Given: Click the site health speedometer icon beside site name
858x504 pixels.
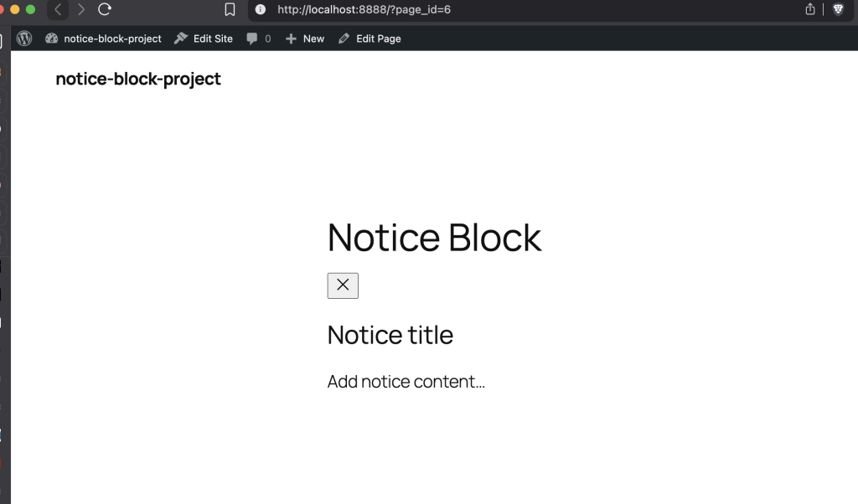Looking at the screenshot, I should 51,39.
